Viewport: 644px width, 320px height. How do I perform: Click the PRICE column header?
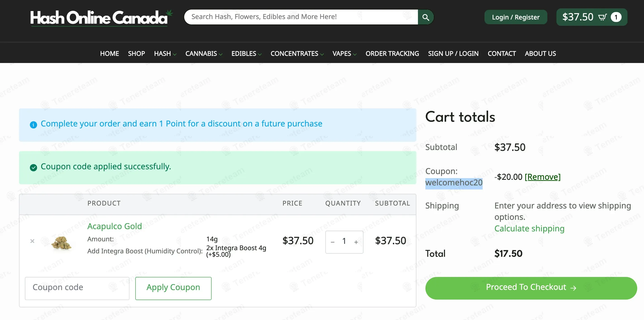[292, 203]
